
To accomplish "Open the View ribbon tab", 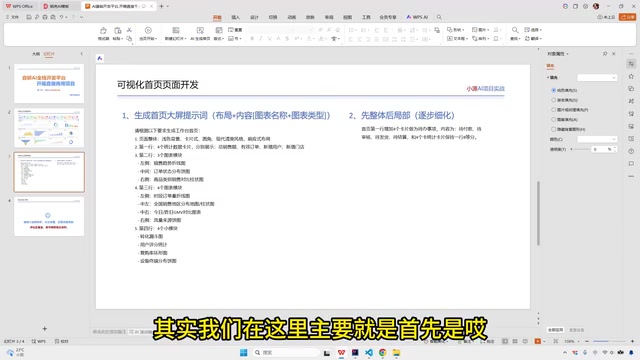I will pyautogui.click(x=347, y=17).
